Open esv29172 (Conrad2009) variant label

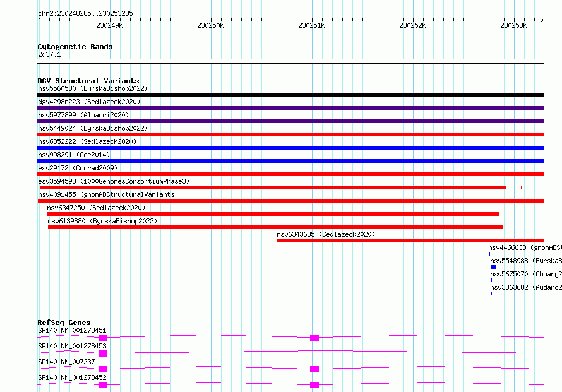78,168
